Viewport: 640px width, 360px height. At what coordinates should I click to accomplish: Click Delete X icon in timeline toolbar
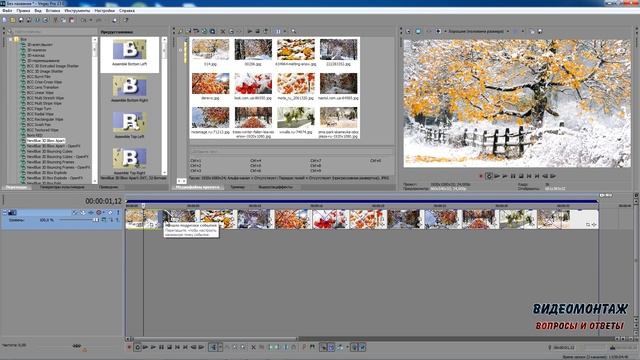253,347
